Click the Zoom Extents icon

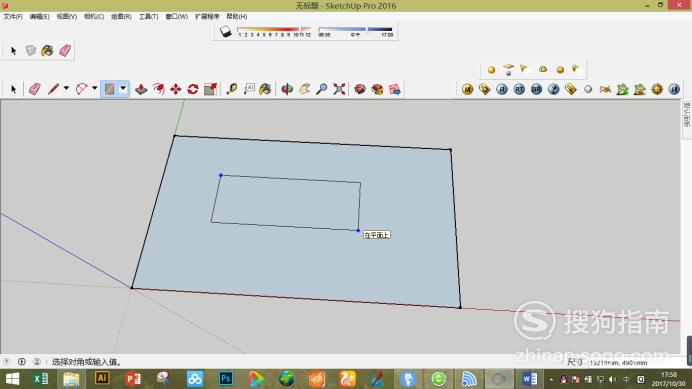tap(339, 89)
